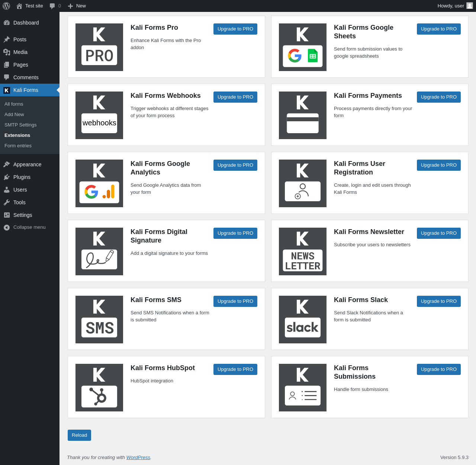Image resolution: width=476 pixels, height=465 pixels.
Task: Upgrade to PRO for Payments
Action: pyautogui.click(x=439, y=97)
